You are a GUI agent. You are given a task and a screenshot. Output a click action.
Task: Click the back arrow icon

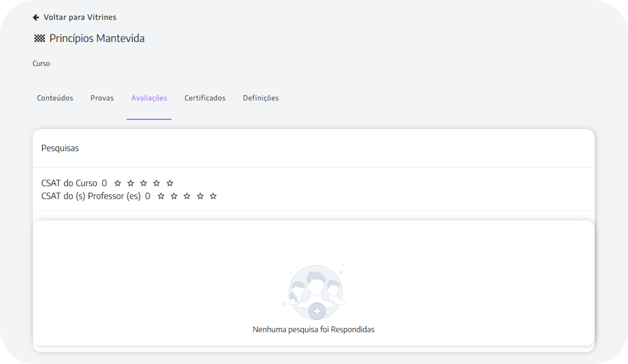tap(36, 17)
